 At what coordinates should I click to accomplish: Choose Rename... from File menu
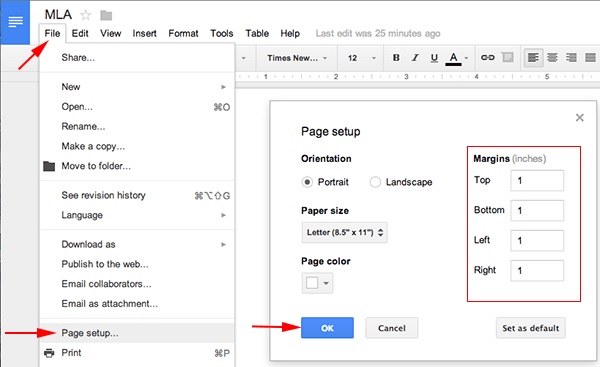coord(136,127)
